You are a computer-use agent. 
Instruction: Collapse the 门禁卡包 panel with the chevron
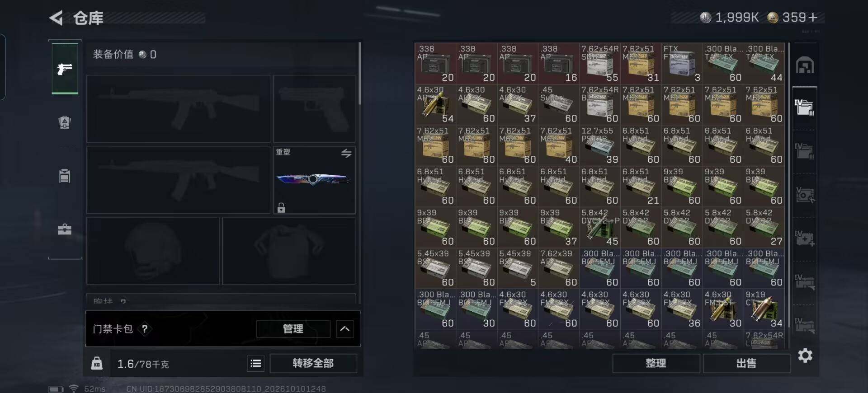coord(344,329)
